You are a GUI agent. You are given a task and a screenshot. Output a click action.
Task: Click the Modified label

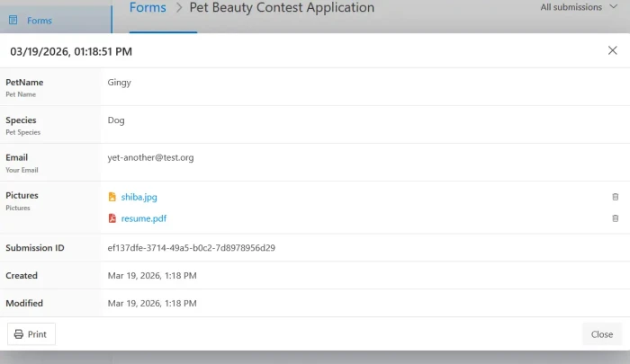pyautogui.click(x=24, y=304)
